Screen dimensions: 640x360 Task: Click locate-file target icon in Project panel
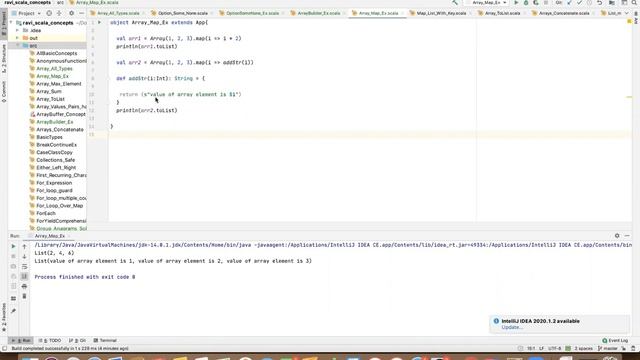click(49, 13)
